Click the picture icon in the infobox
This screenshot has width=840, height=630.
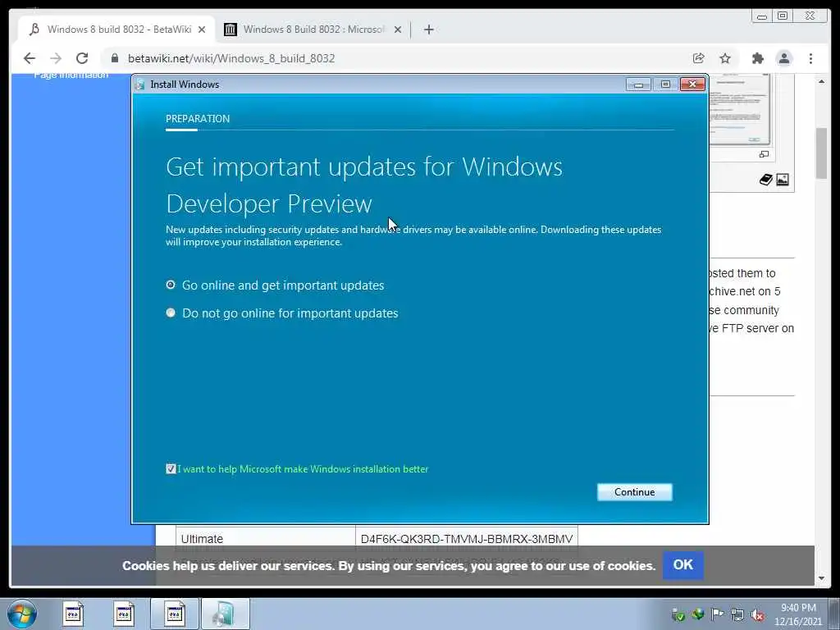click(783, 180)
